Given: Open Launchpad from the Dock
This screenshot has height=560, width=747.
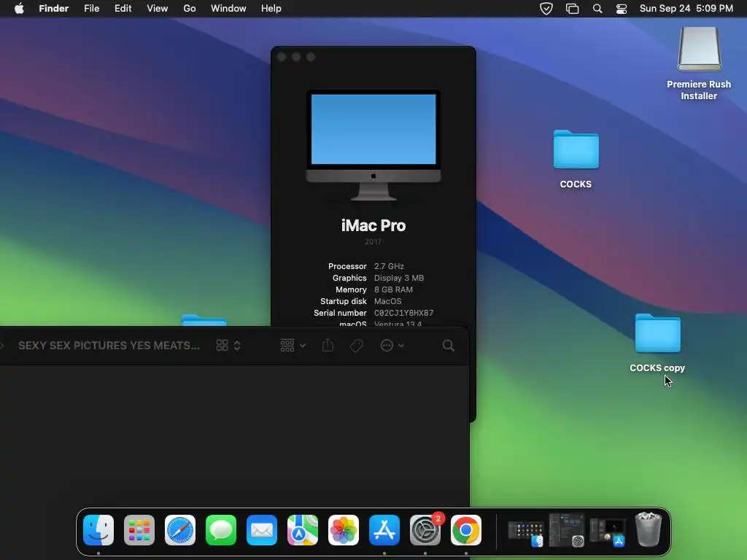Looking at the screenshot, I should (x=139, y=530).
